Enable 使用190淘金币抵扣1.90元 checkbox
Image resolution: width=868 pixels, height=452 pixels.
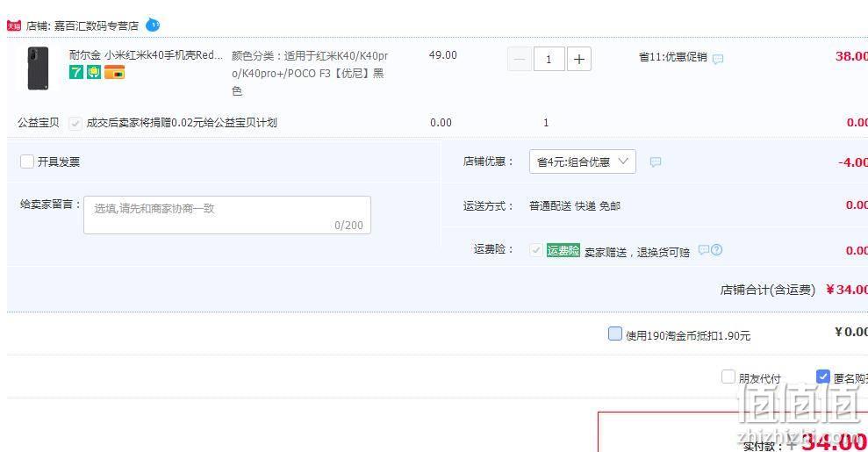click(x=615, y=334)
